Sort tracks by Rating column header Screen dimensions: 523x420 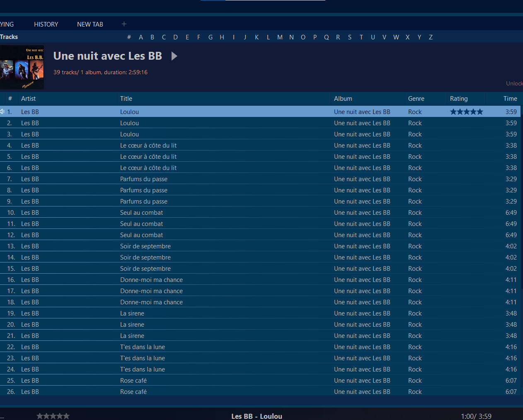pos(459,99)
